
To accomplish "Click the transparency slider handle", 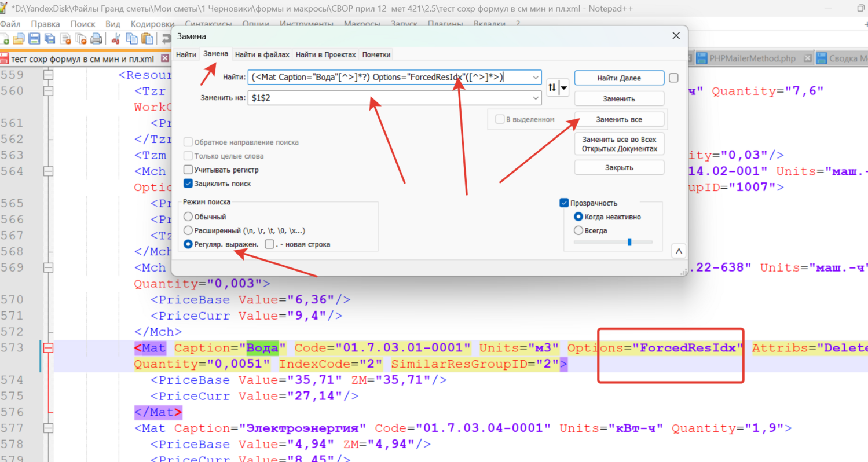I will [629, 242].
